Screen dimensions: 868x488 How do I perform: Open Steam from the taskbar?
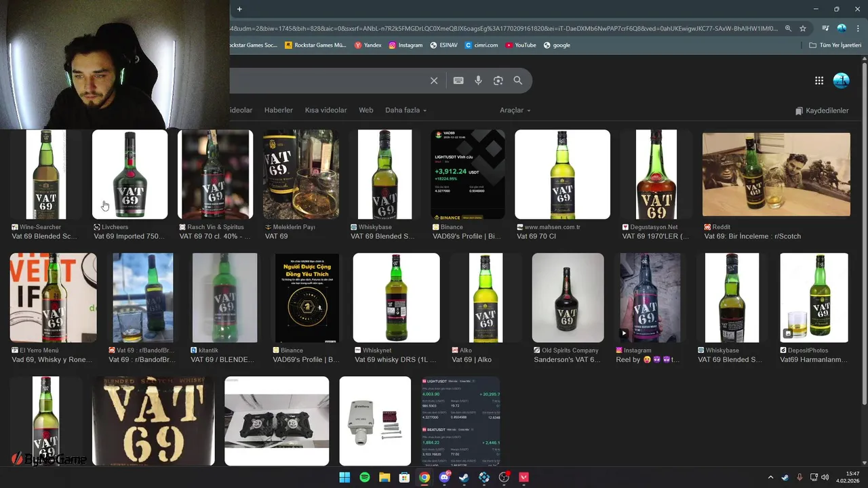pos(464,477)
